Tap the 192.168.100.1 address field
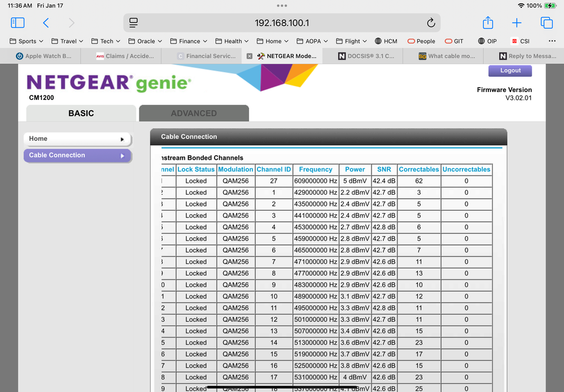 coord(282,23)
